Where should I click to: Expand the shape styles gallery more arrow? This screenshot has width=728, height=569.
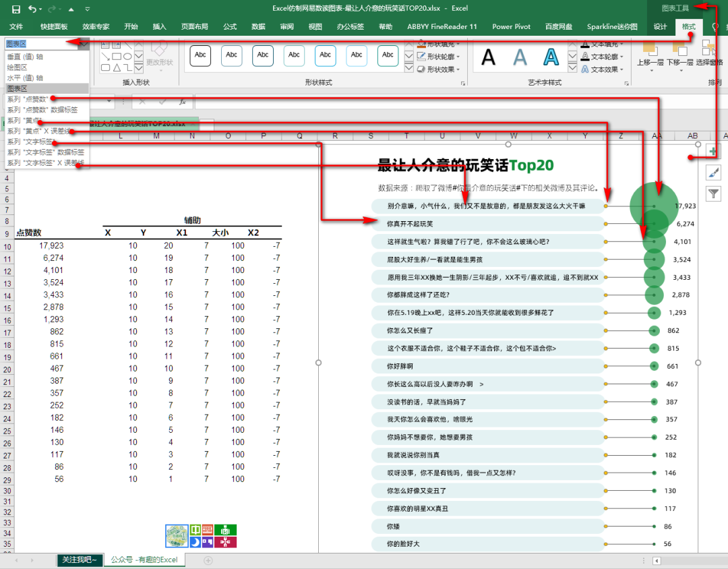click(408, 68)
